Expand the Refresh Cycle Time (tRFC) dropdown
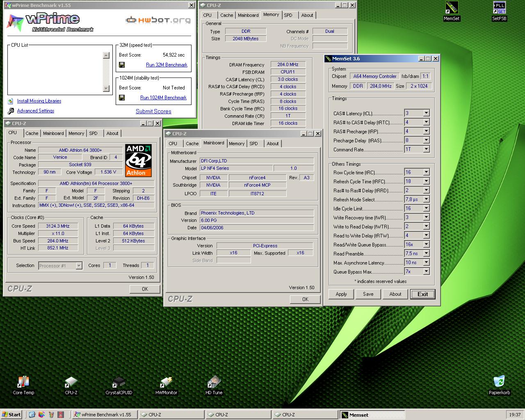This screenshot has width=525, height=420. (426, 181)
